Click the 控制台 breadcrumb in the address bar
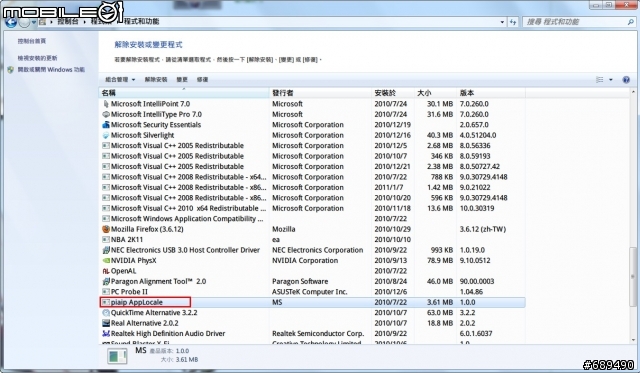 tap(68, 21)
